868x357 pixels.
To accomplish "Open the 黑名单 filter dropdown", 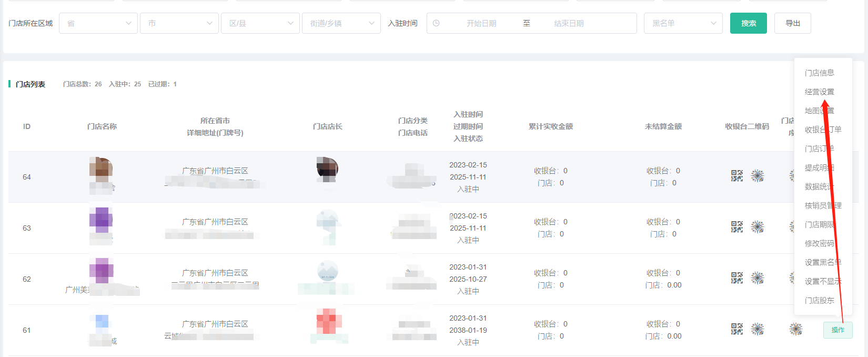I will 683,23.
